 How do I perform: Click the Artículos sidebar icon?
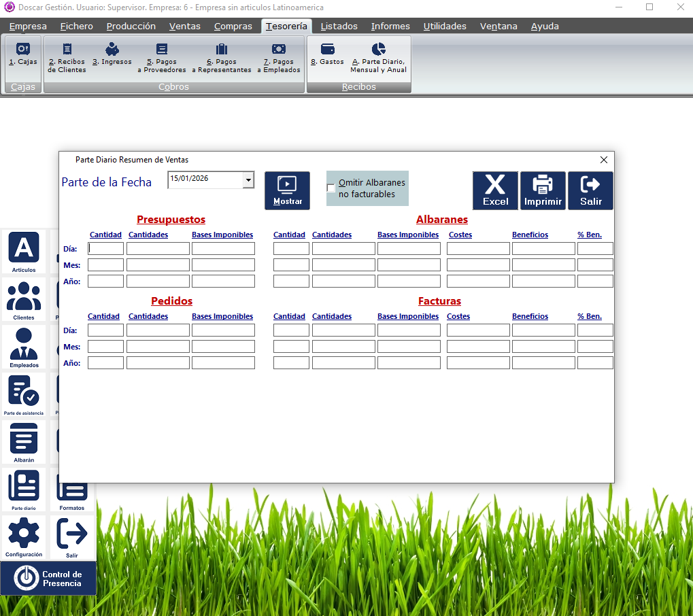[24, 251]
